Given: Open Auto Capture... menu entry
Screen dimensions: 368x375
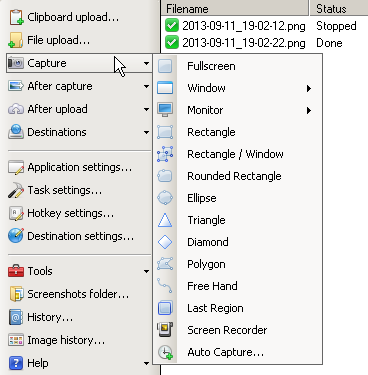Looking at the screenshot, I should tap(238, 352).
